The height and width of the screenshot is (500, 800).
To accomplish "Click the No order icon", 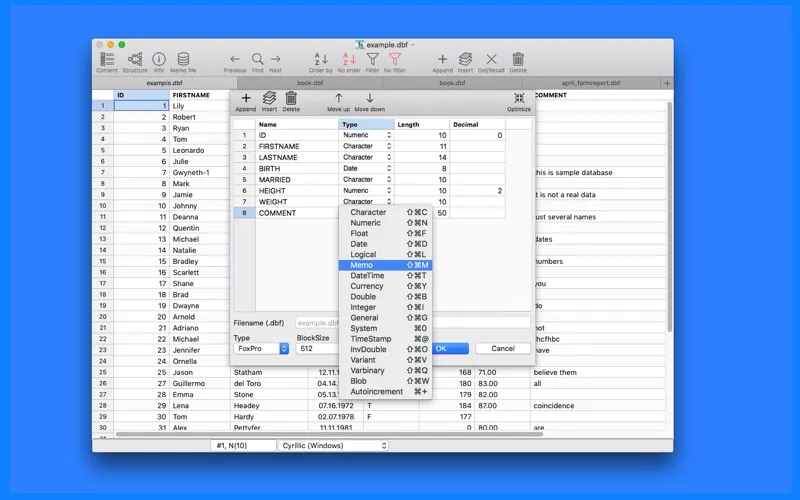I will point(349,59).
